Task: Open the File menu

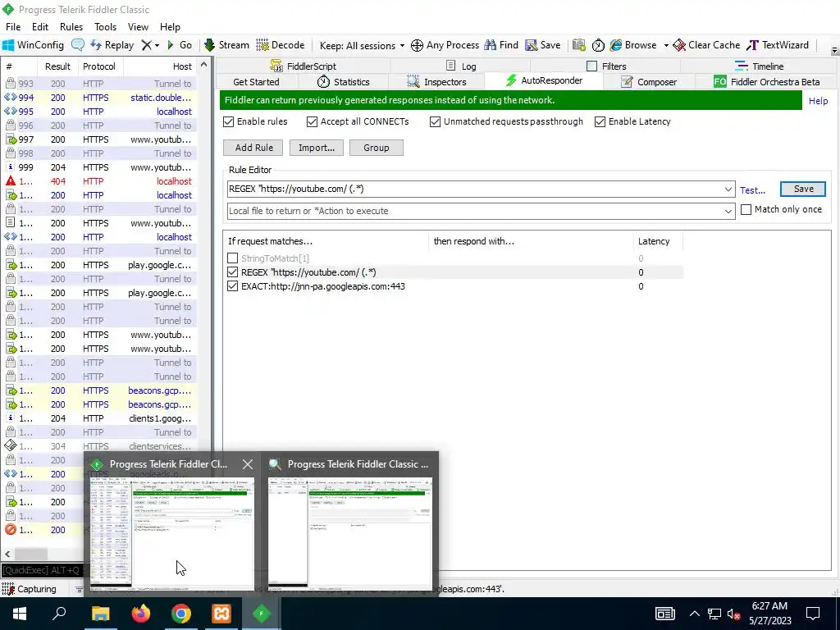Action: [13, 27]
